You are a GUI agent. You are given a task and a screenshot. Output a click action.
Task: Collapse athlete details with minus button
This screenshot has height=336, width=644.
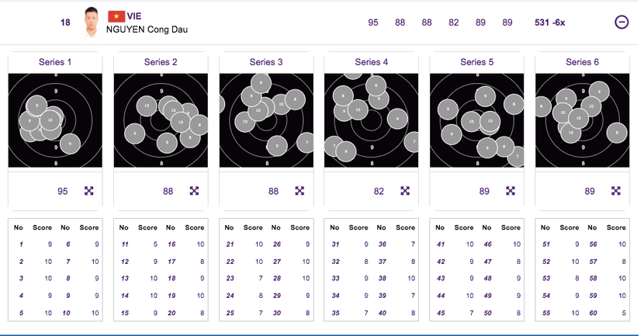click(621, 23)
